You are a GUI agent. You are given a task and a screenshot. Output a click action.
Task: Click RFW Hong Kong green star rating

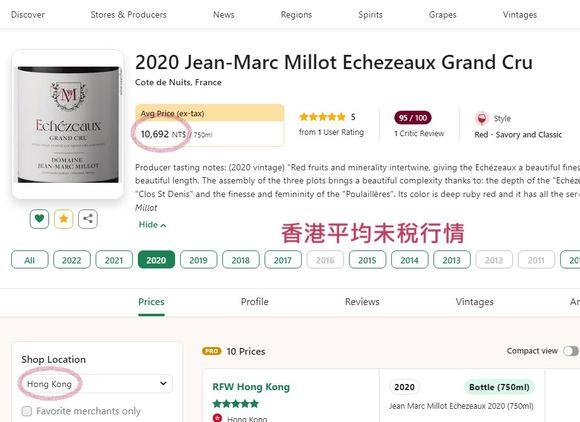point(235,404)
